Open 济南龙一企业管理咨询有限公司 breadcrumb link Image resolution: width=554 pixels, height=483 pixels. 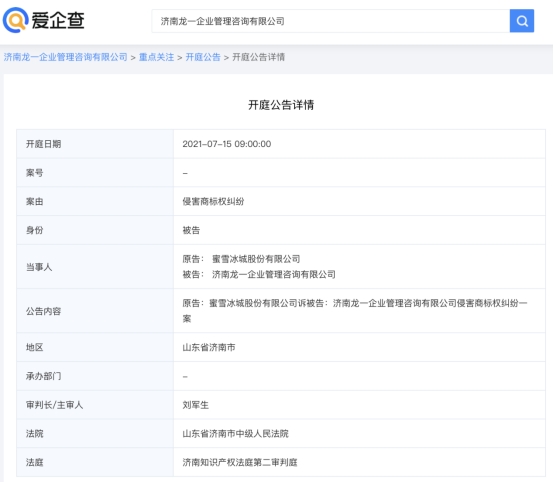click(x=65, y=57)
